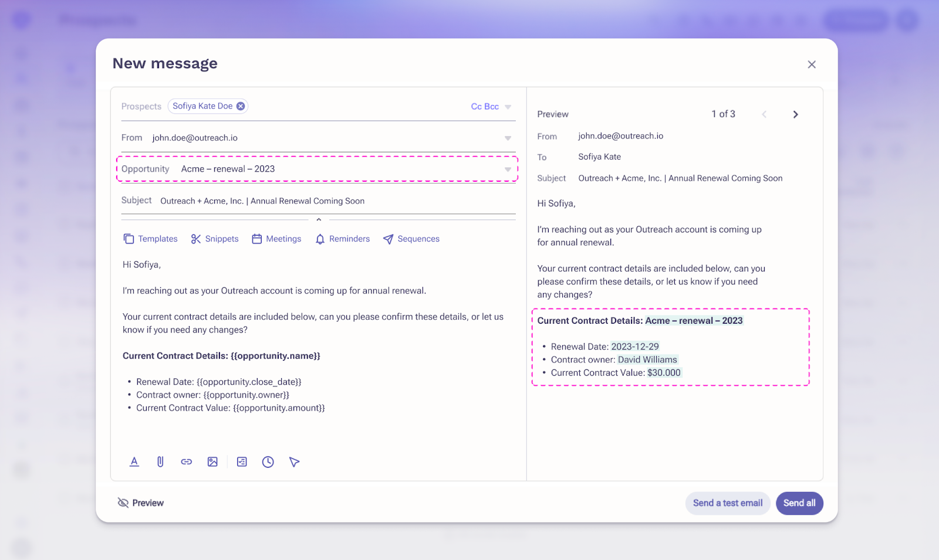
Task: Collapse the header fields chevron
Action: click(319, 220)
